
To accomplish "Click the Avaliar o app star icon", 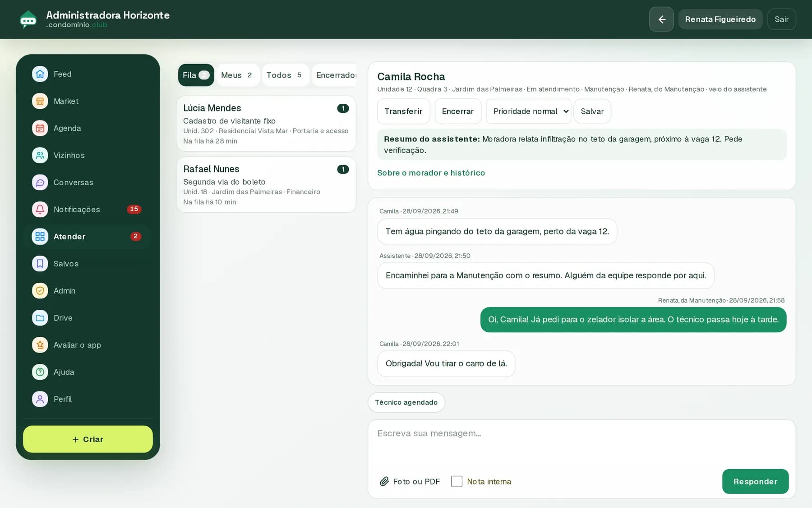I will 40,345.
